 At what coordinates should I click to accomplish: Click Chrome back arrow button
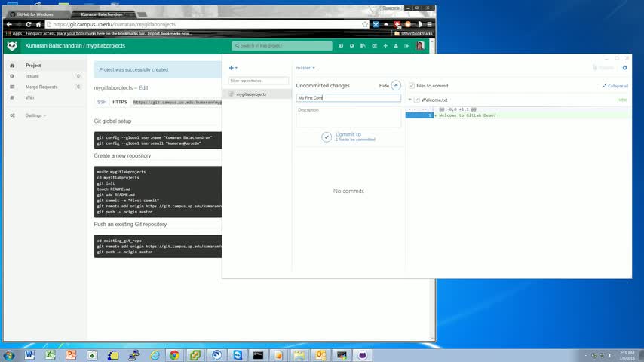(x=9, y=24)
